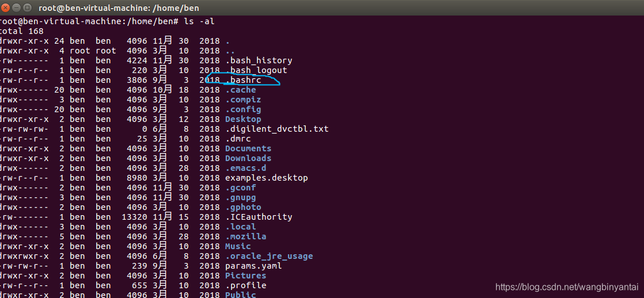Select the Pictures directory name

[x=245, y=276]
